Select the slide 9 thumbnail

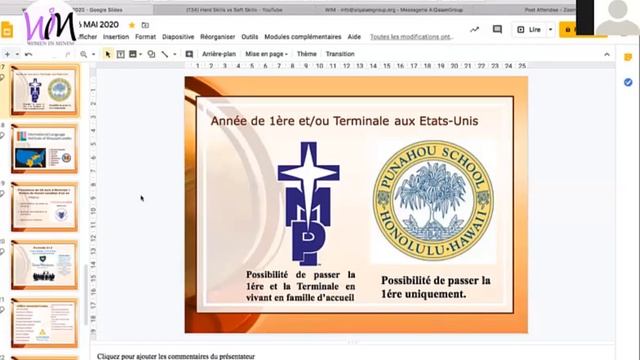pos(44,207)
